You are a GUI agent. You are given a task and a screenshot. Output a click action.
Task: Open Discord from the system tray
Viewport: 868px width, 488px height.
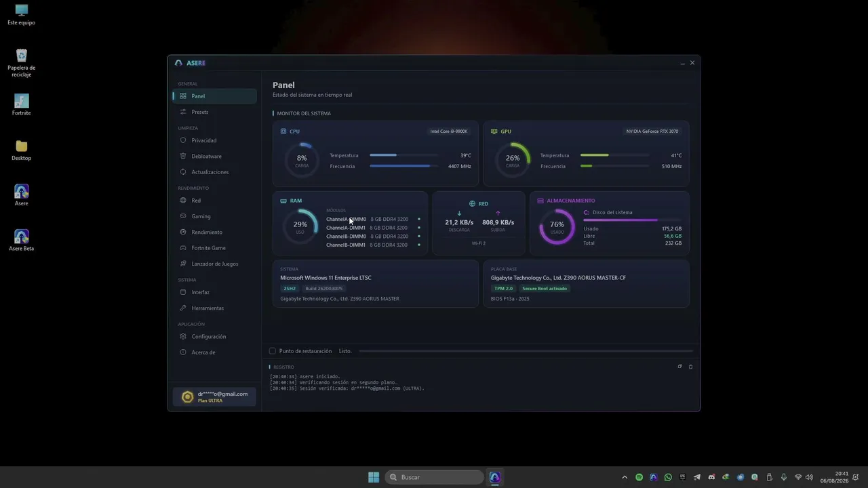click(711, 477)
